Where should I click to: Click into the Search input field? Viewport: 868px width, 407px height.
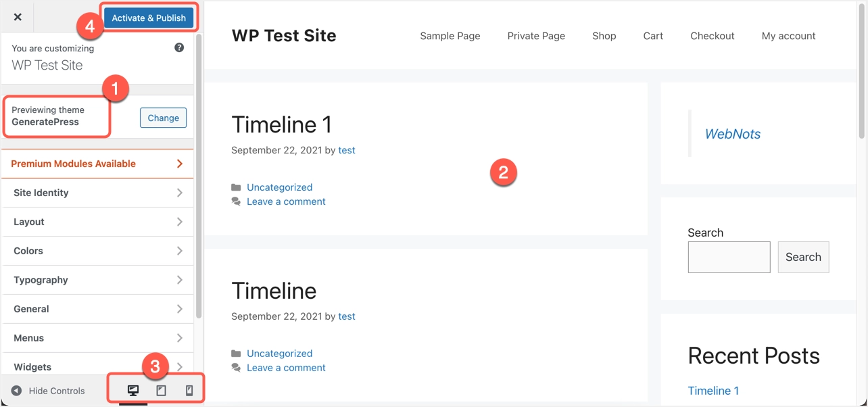click(729, 257)
